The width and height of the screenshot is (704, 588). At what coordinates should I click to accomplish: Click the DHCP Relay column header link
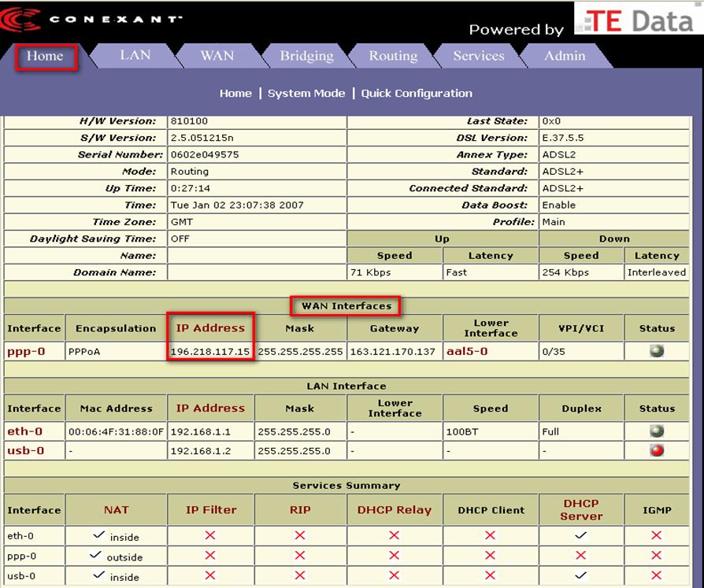coord(394,510)
